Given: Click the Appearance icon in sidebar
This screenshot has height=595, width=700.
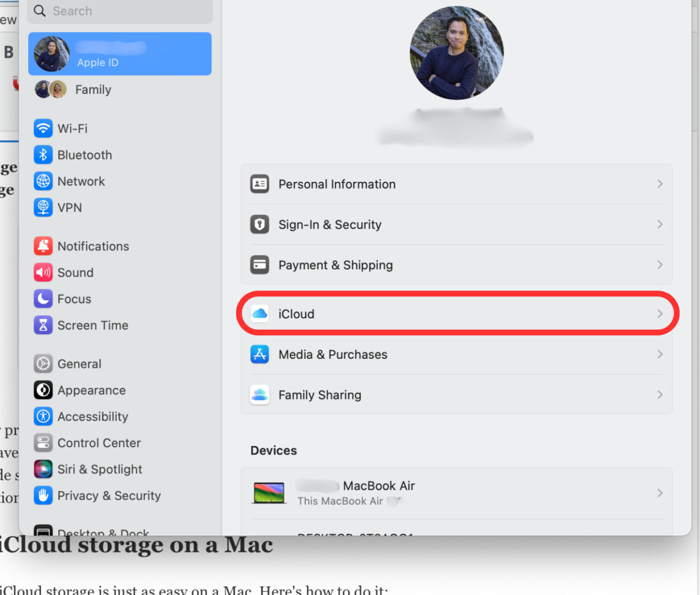Looking at the screenshot, I should pyautogui.click(x=43, y=390).
